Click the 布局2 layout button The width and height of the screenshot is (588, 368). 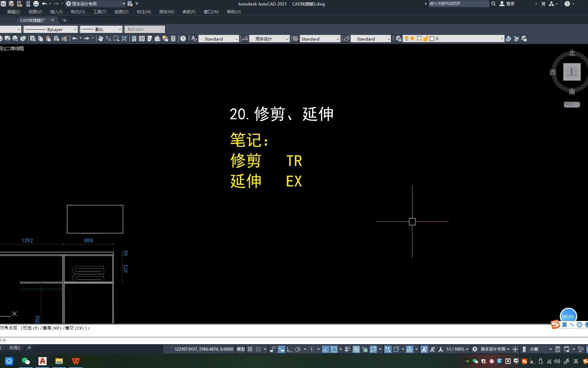coord(15,348)
